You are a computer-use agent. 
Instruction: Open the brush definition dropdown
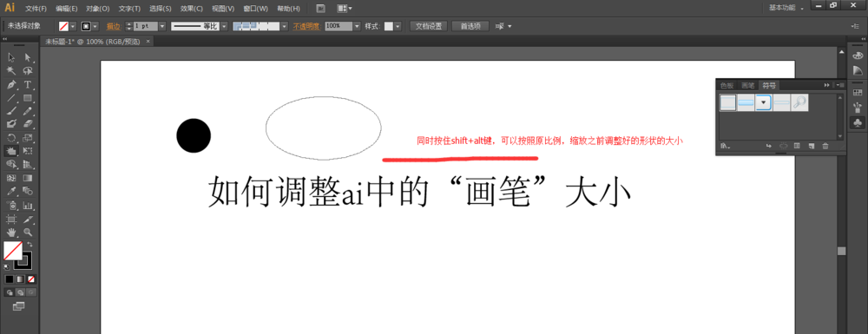tap(285, 26)
